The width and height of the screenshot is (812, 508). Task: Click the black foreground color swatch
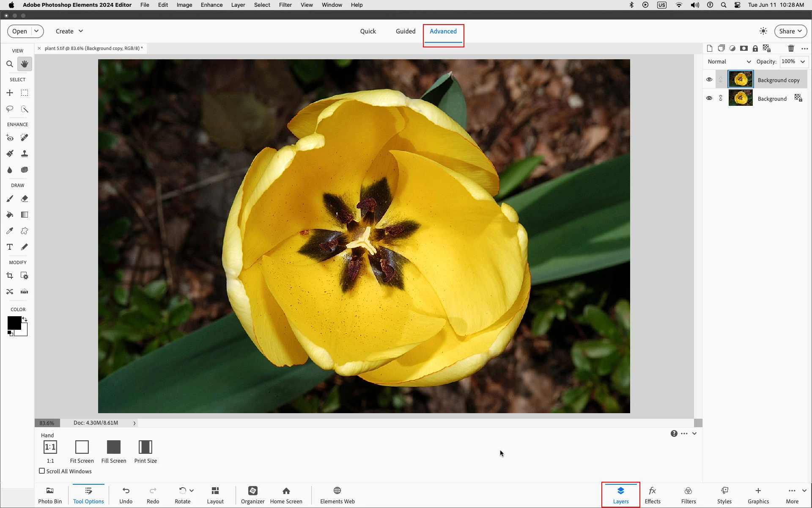pyautogui.click(x=14, y=323)
